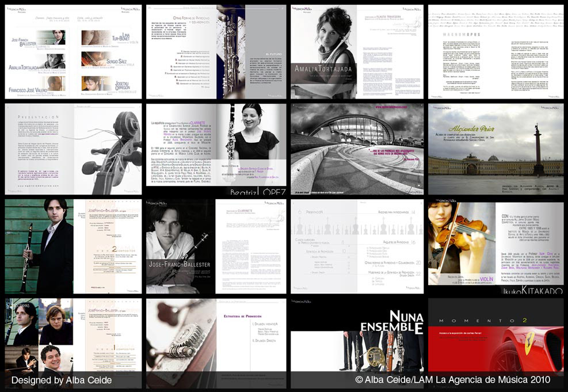Click the '© Alba Ceide/LAM La Agencia de Música 2010' caption

(x=452, y=380)
